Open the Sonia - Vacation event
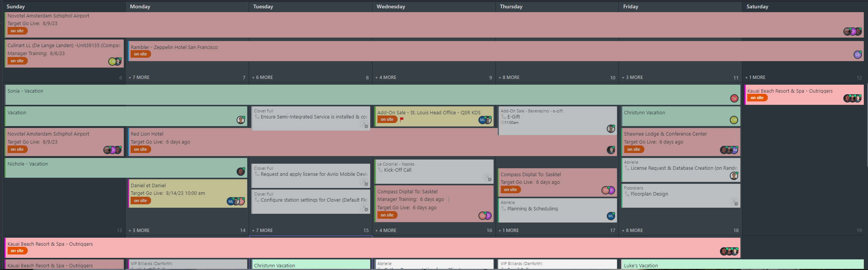Screen dimensions: 868x270 coord(372,95)
